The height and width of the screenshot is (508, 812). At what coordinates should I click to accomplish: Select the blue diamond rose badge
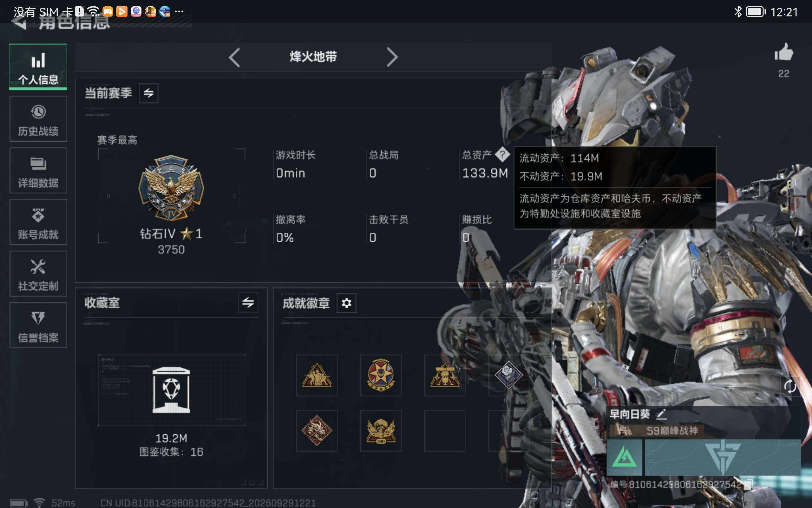click(509, 375)
